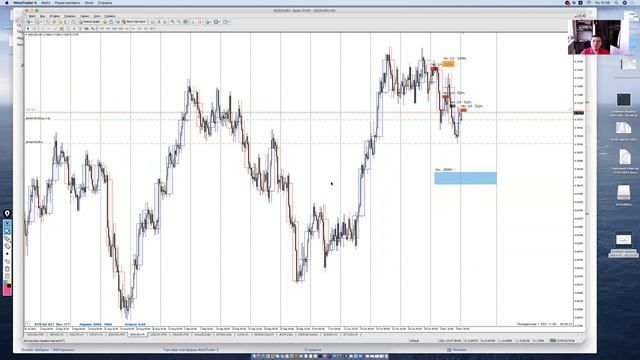The image size is (640, 360).
Task: Open Файл menu inside MetaTrader window
Action: 32,16
